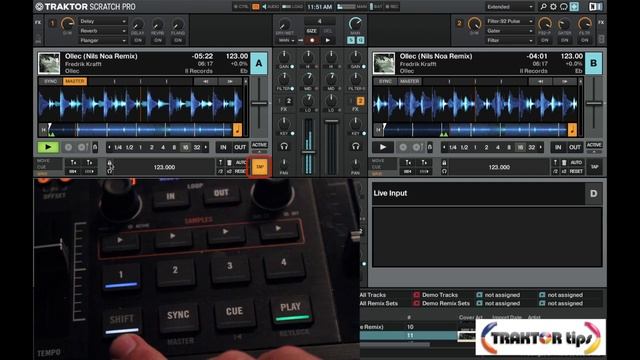Click RESET in Deck B grid panel
The image size is (640, 360).
click(576, 171)
